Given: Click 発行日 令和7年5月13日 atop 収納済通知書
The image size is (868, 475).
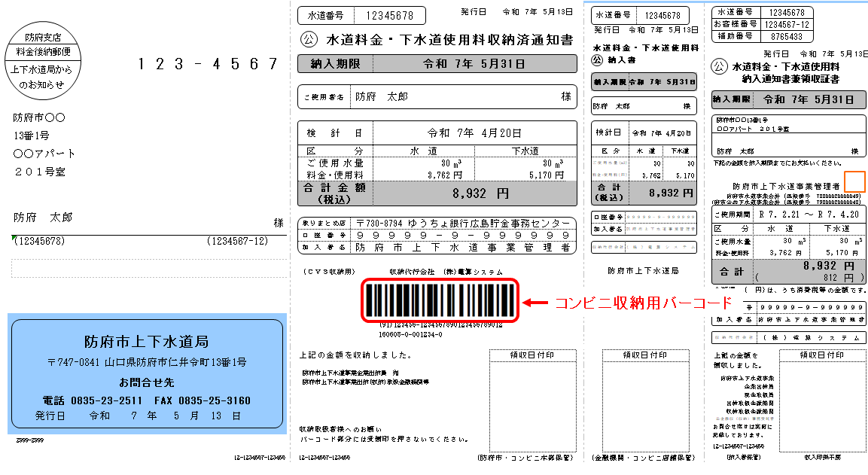Looking at the screenshot, I should coord(517,11).
